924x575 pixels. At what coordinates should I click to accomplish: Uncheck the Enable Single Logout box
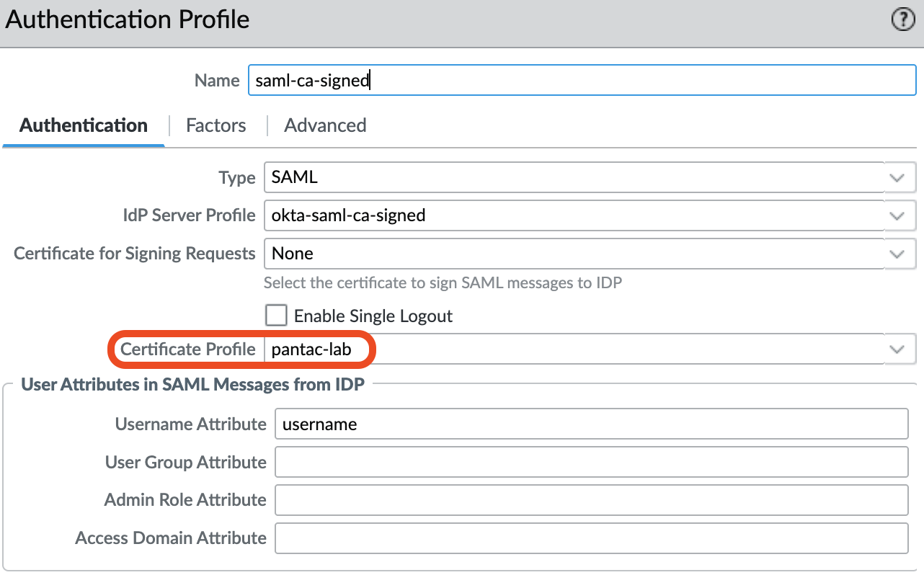tap(276, 315)
